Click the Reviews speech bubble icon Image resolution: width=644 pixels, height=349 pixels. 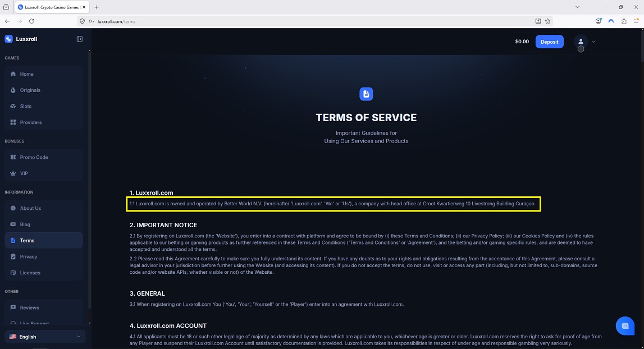click(13, 307)
